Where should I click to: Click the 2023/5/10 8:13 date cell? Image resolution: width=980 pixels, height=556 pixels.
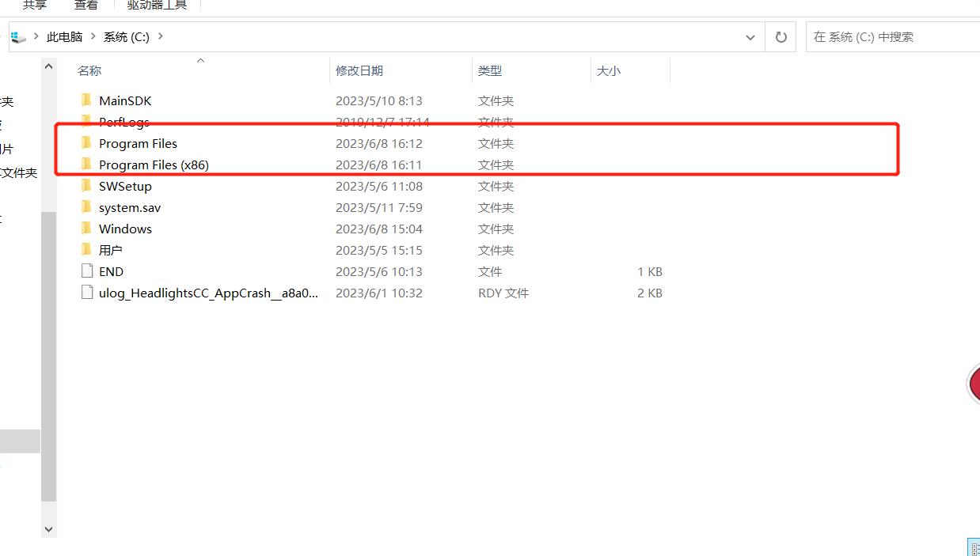[379, 101]
